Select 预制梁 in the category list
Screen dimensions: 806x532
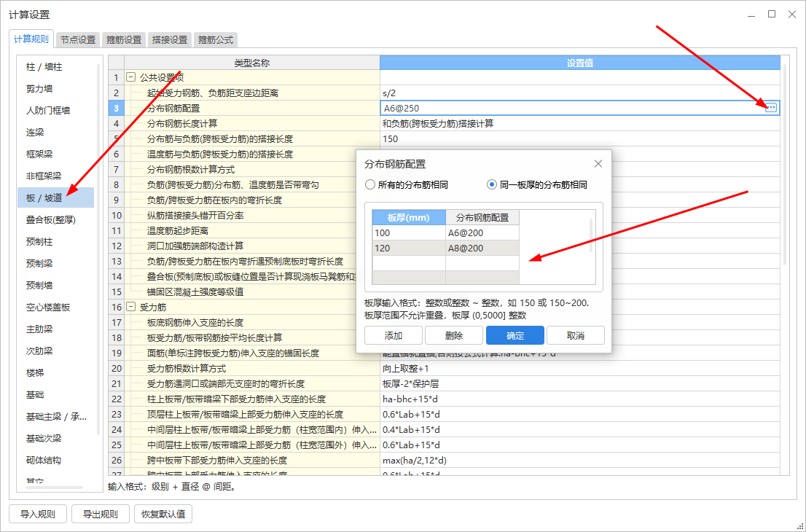point(56,263)
